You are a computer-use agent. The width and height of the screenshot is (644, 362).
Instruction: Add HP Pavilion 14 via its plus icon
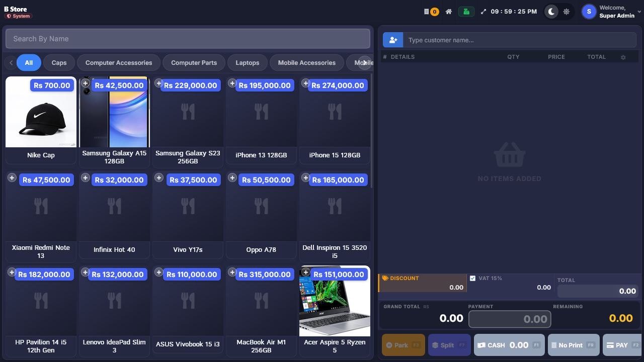(x=12, y=272)
